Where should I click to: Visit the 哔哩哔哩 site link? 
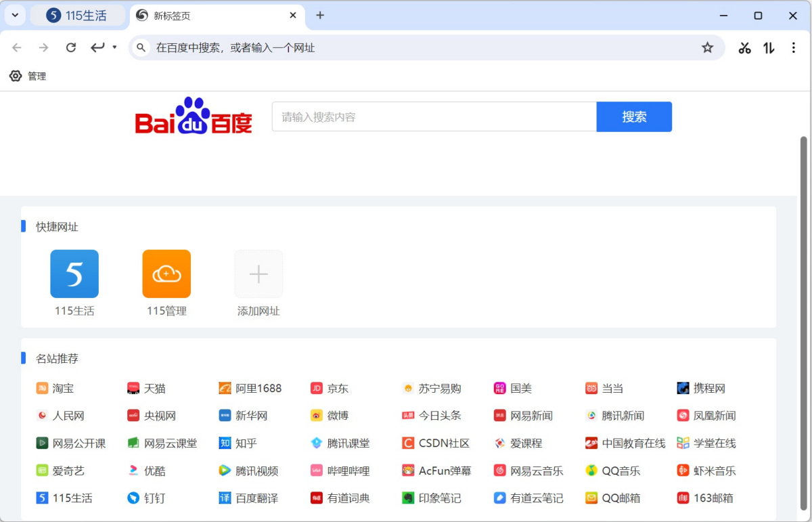tap(348, 471)
